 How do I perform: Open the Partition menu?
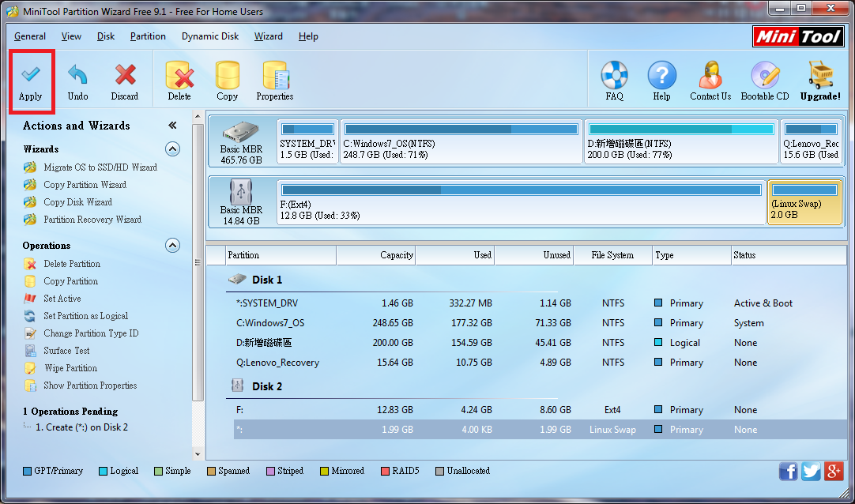pyautogui.click(x=148, y=36)
